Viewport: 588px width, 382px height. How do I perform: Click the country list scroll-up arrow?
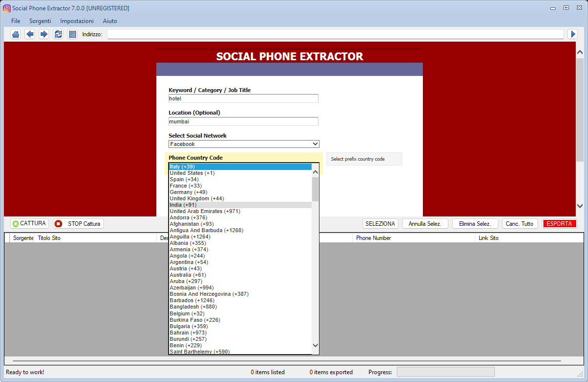pyautogui.click(x=316, y=172)
